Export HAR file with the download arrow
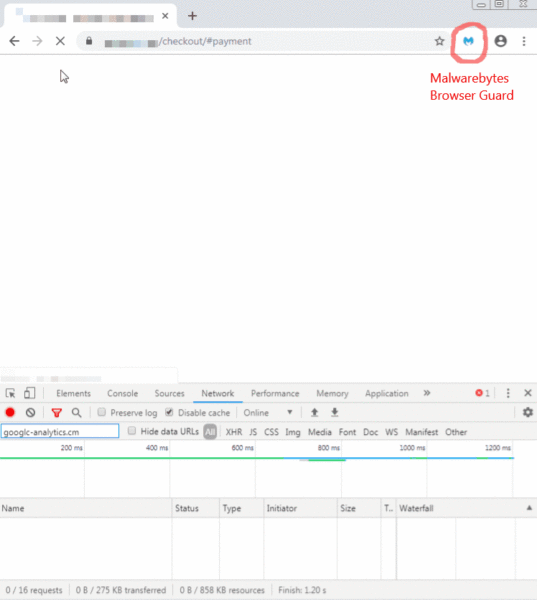 tap(335, 412)
